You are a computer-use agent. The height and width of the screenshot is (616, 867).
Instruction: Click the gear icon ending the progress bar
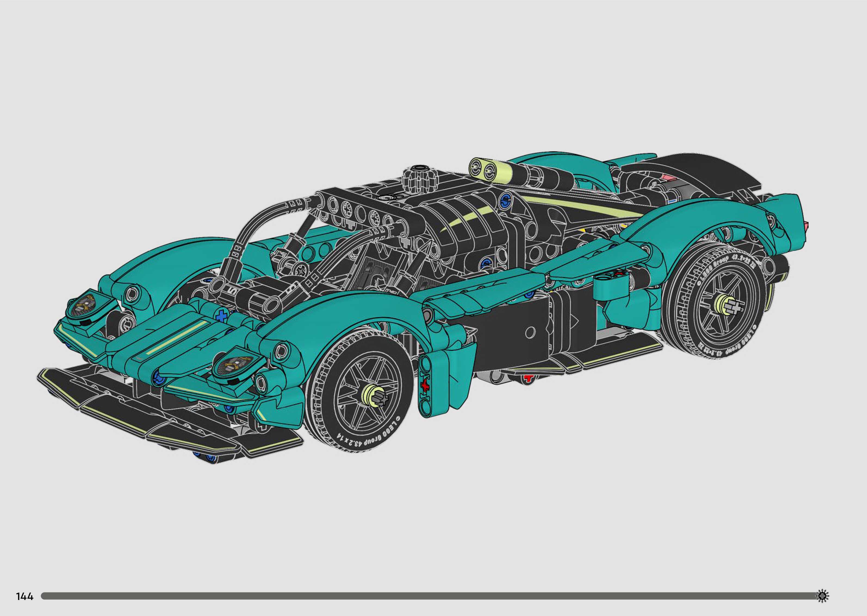tap(822, 596)
